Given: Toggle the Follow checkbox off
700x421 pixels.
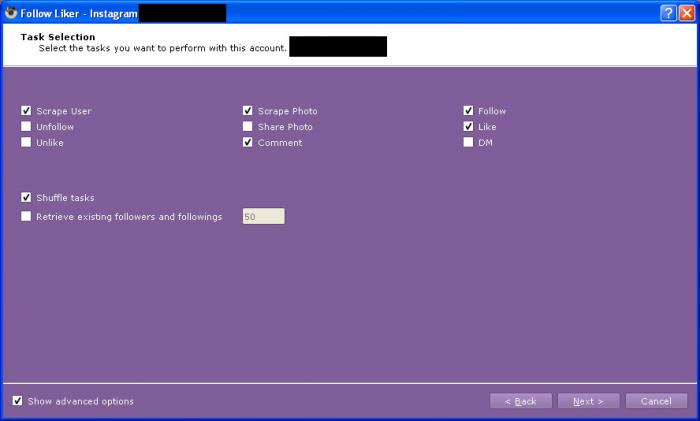Looking at the screenshot, I should [468, 111].
